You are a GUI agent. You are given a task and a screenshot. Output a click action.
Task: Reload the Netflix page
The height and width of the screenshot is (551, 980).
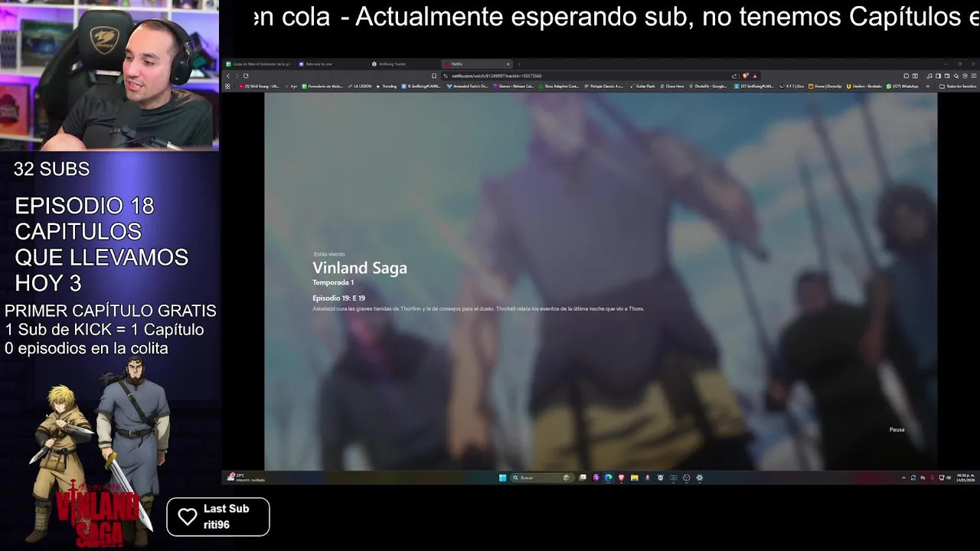click(x=246, y=76)
